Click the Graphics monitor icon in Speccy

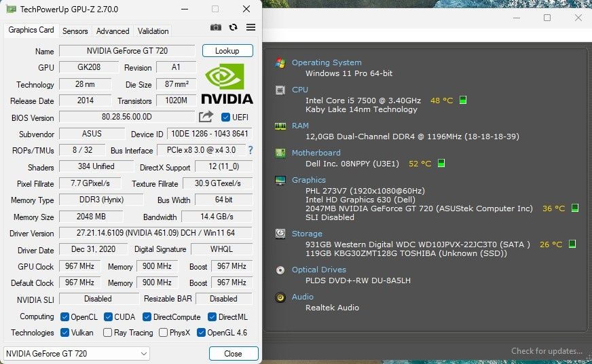click(280, 181)
